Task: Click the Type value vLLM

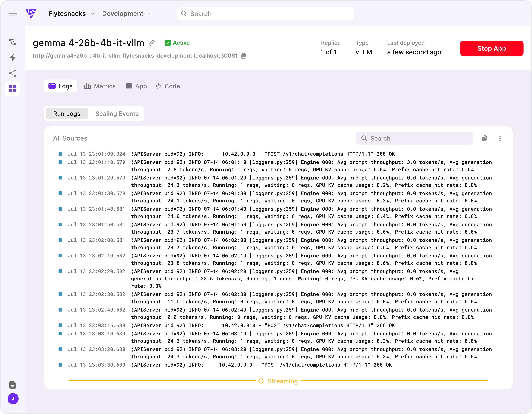Action: point(364,52)
